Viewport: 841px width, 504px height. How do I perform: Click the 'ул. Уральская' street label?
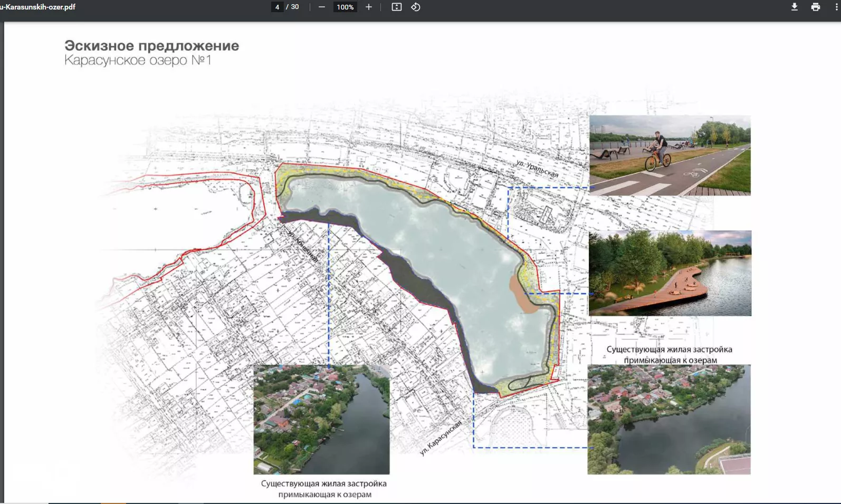click(537, 169)
